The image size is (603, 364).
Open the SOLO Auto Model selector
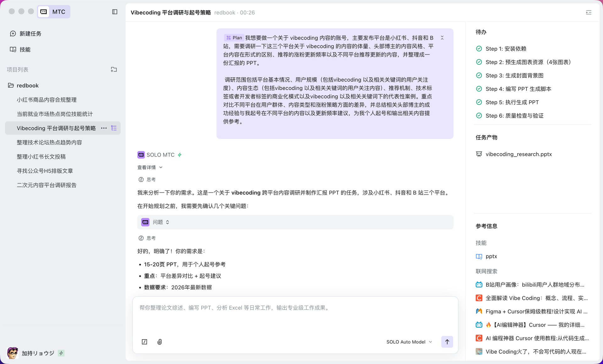[x=409, y=342]
